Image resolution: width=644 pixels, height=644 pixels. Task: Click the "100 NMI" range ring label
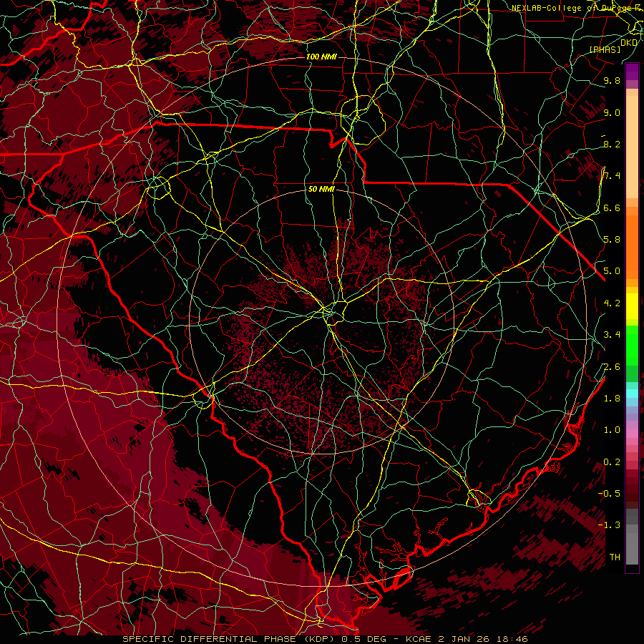pyautogui.click(x=321, y=57)
